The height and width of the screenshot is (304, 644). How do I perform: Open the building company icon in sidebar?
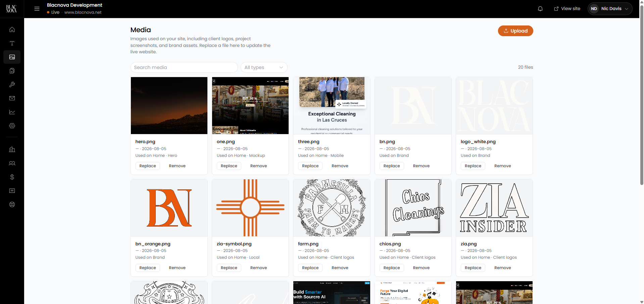[x=12, y=149]
